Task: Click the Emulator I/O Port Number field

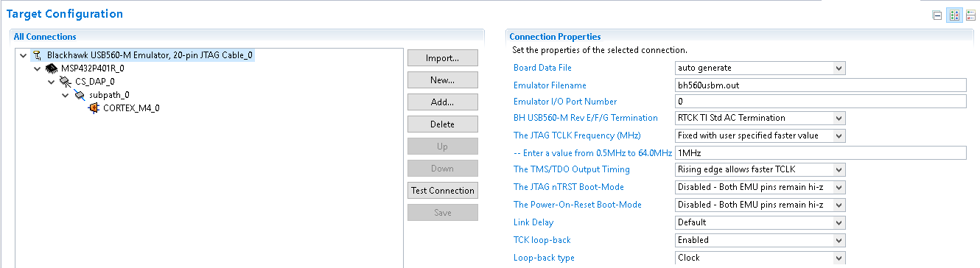Action: click(820, 102)
